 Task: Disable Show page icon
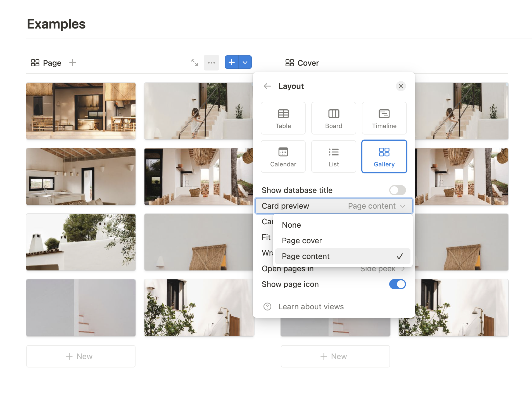coord(397,284)
